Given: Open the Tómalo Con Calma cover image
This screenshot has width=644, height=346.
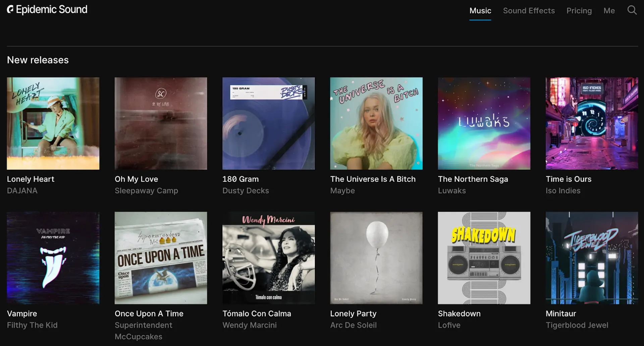Looking at the screenshot, I should tap(269, 258).
